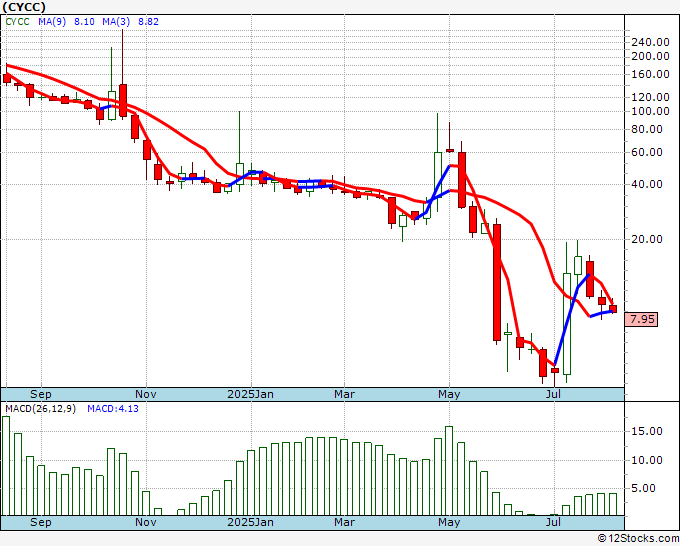The height and width of the screenshot is (546, 680).
Task: Click the 120.00 price axis label
Action: coord(650,97)
